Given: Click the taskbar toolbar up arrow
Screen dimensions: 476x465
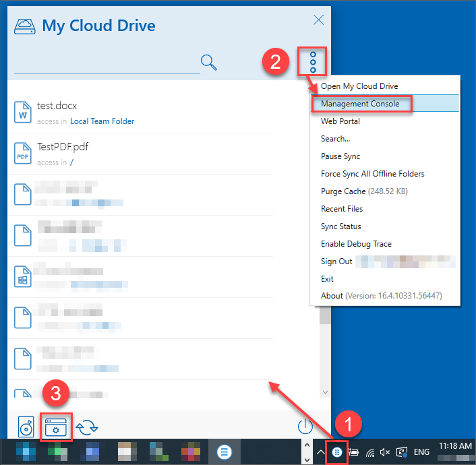Looking at the screenshot, I should pyautogui.click(x=307, y=445).
